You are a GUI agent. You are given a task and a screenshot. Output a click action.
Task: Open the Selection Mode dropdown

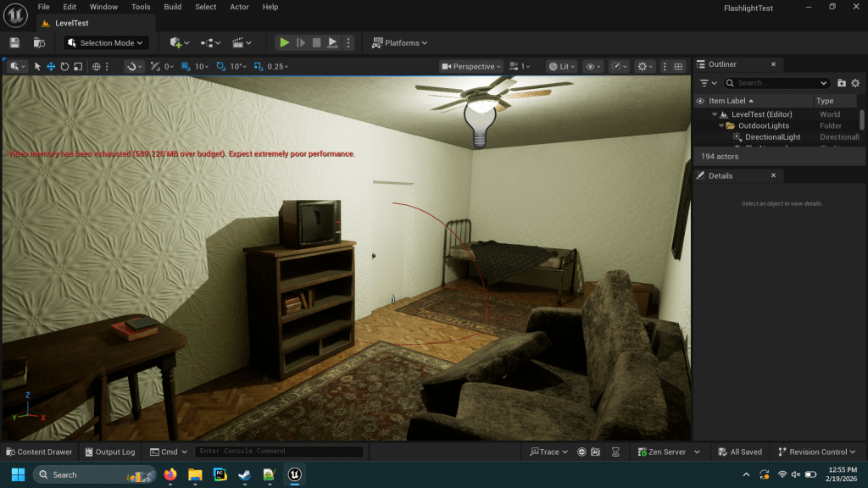108,42
